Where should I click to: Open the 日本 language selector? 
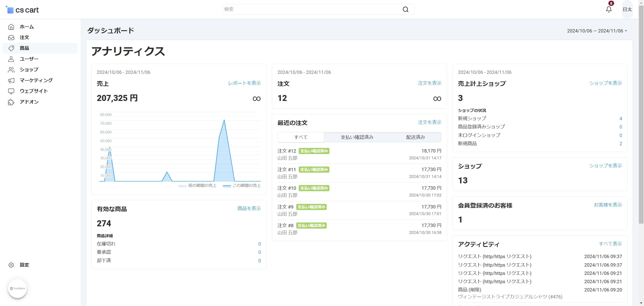pos(627,9)
